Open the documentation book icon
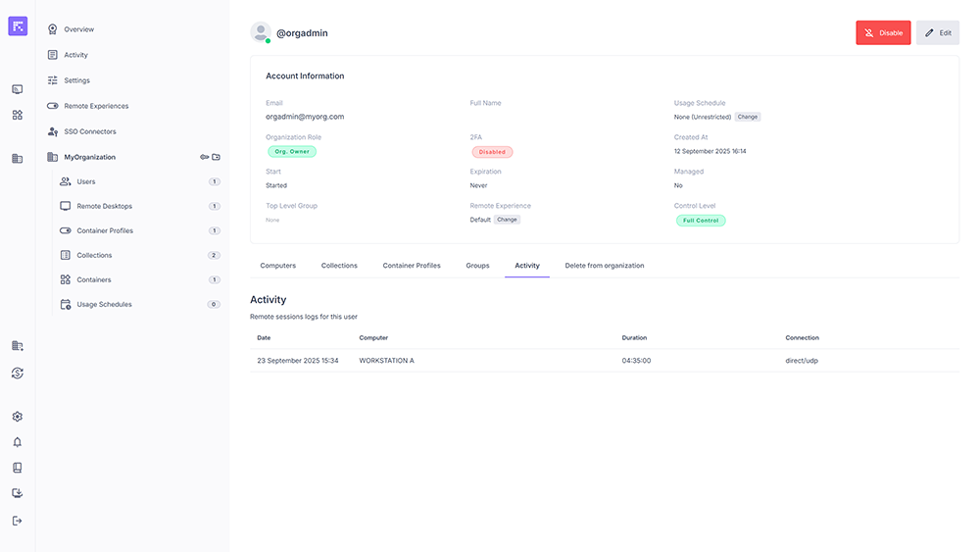This screenshot has height=552, width=980. coord(17,468)
